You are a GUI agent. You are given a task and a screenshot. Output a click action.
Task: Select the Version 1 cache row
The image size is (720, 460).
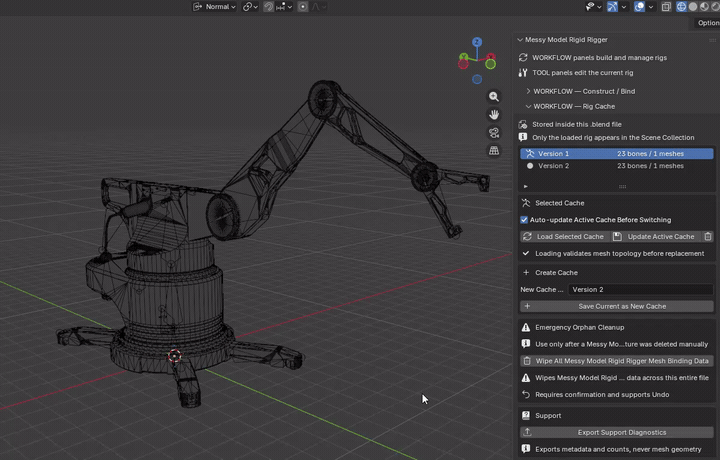617,153
